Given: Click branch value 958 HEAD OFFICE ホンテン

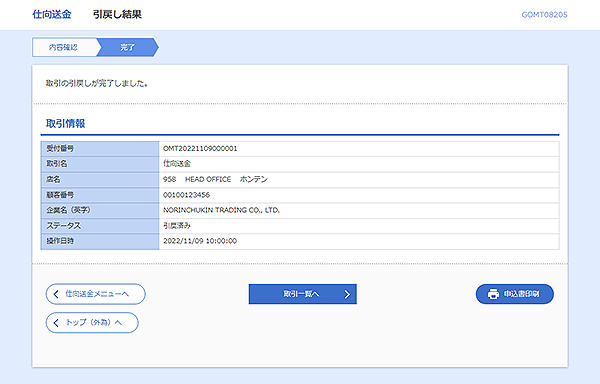Looking at the screenshot, I should click(215, 179).
